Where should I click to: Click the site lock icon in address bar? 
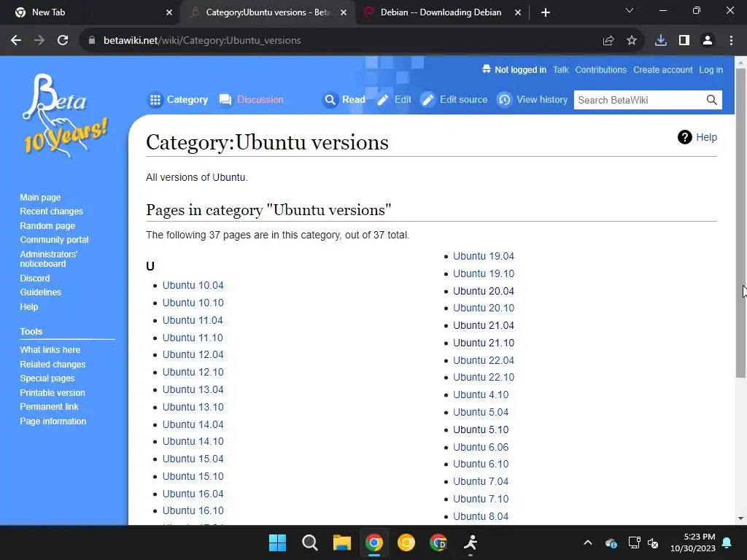pos(92,41)
